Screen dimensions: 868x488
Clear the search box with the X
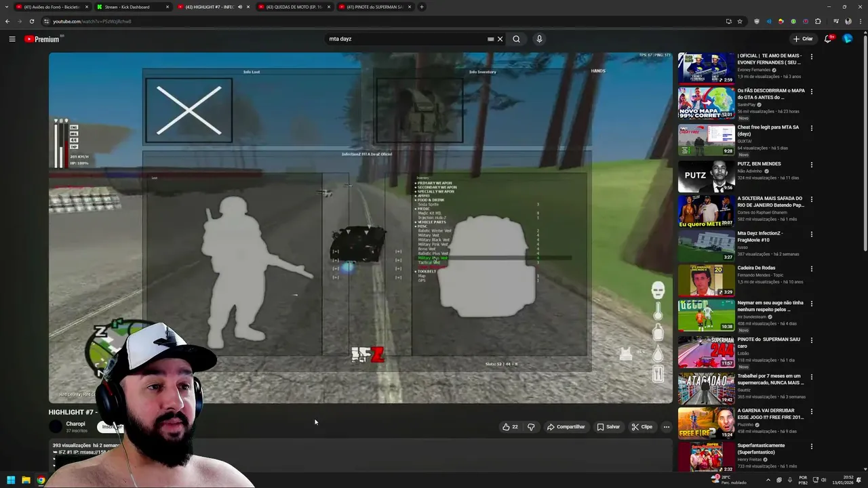click(500, 39)
